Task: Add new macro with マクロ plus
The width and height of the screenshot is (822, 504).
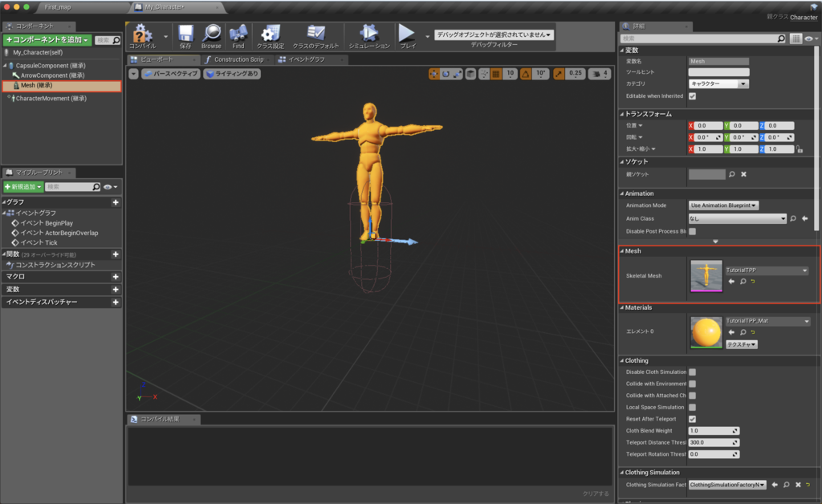Action: point(116,277)
